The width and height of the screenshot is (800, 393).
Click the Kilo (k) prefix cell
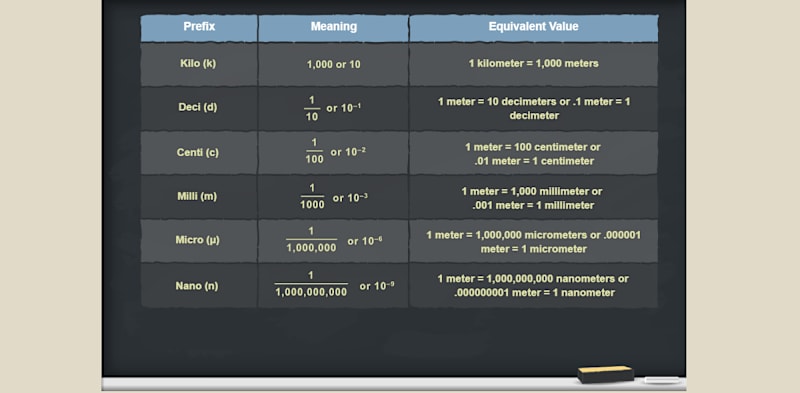coord(199,64)
